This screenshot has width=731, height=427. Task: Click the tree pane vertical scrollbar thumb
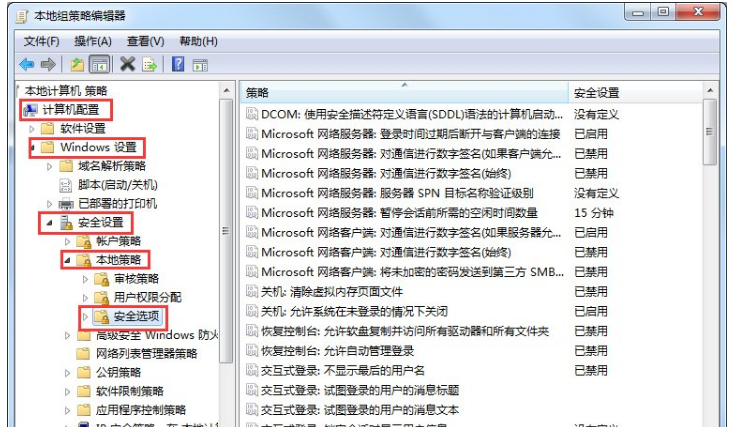point(226,231)
